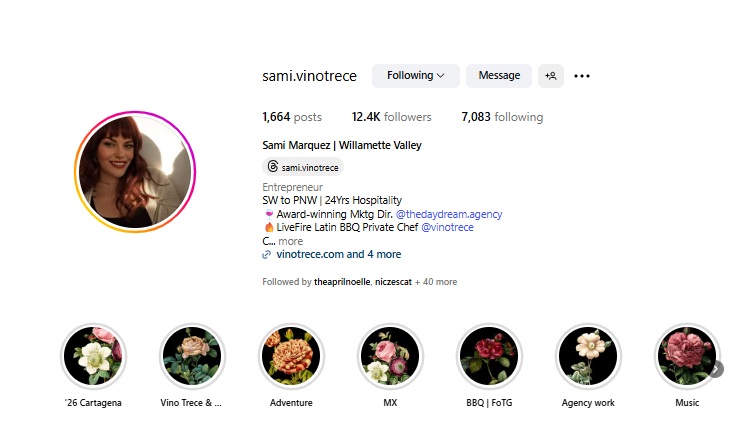Screen dimensions: 744x431
Task: Expand the Following dropdown button
Action: (416, 76)
